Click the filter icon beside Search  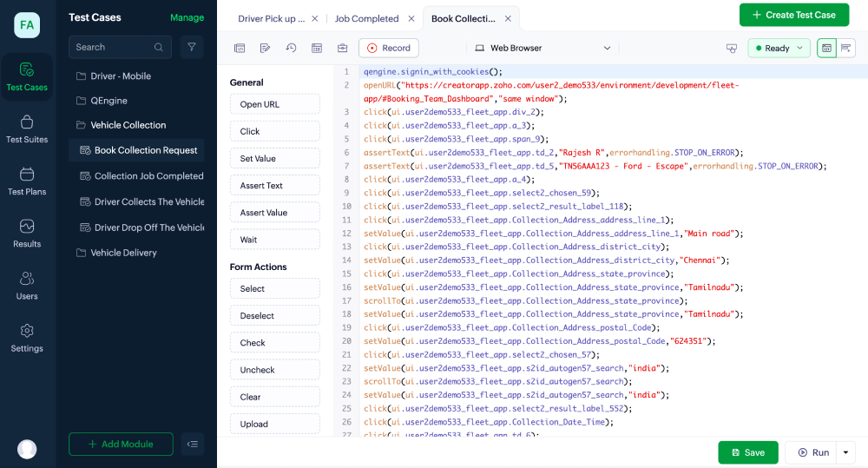tap(192, 47)
